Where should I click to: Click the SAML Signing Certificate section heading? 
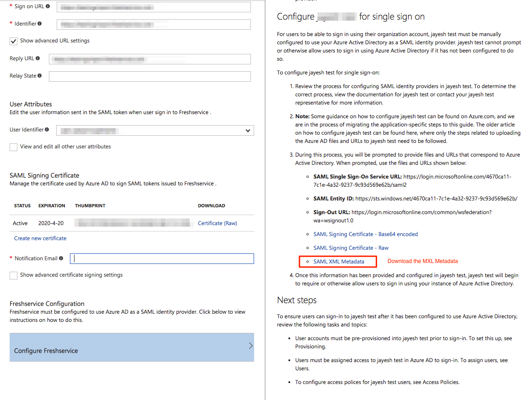pos(44,175)
